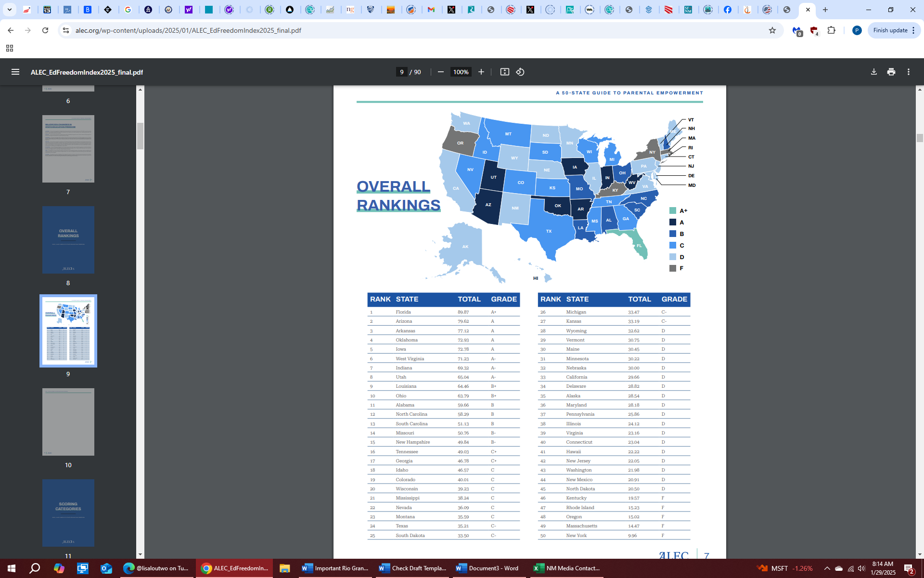The image size is (924, 578).
Task: Open the PDF viewer more actions menu
Action: pos(908,72)
